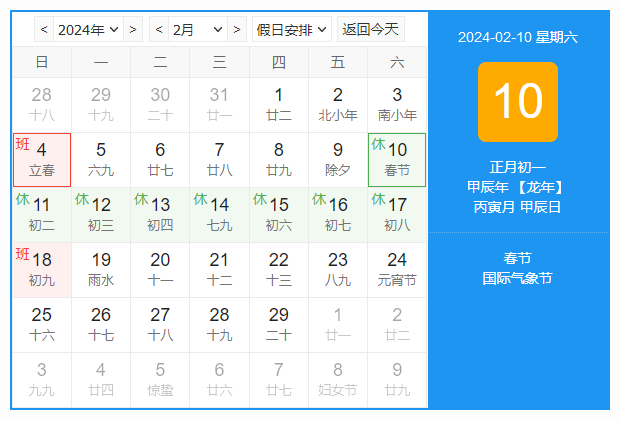Image resolution: width=619 pixels, height=422 pixels.
Task: Choose February 24 元宵节 date
Action: pos(397,270)
